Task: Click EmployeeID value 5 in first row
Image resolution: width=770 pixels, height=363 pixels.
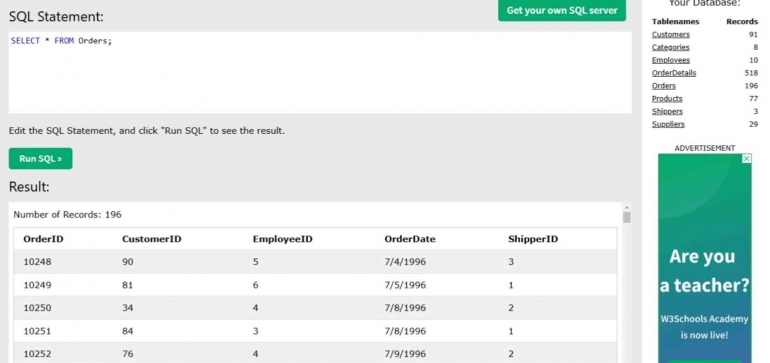Action: 255,262
